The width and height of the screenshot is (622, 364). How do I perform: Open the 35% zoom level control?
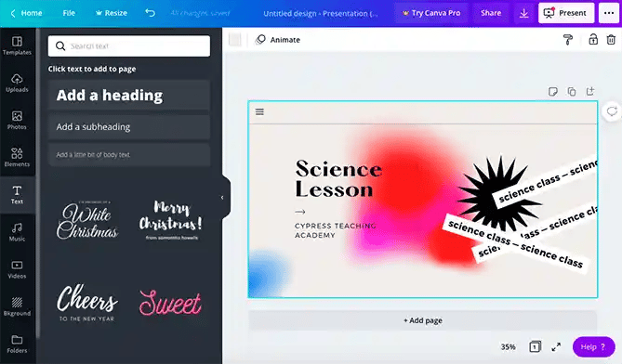(509, 347)
